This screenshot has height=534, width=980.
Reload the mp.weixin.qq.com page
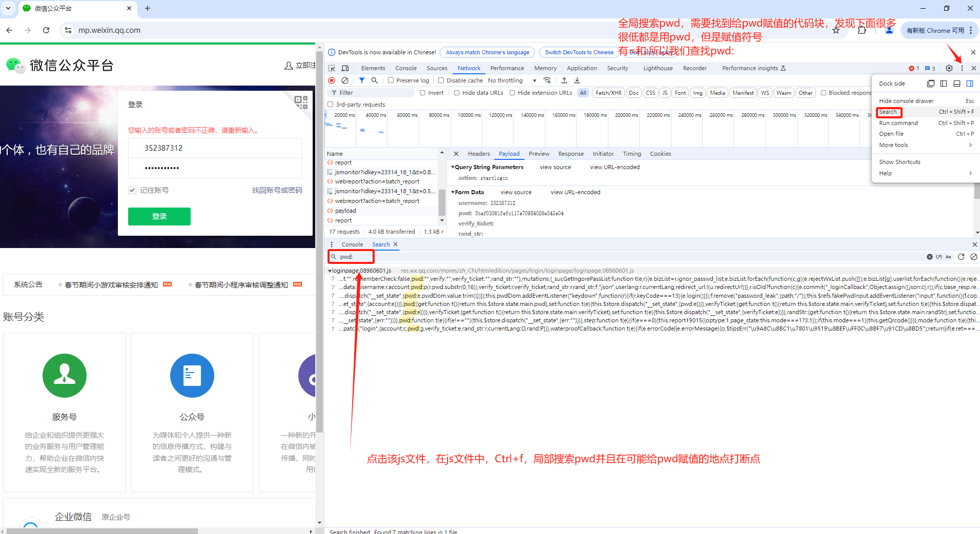pos(46,30)
